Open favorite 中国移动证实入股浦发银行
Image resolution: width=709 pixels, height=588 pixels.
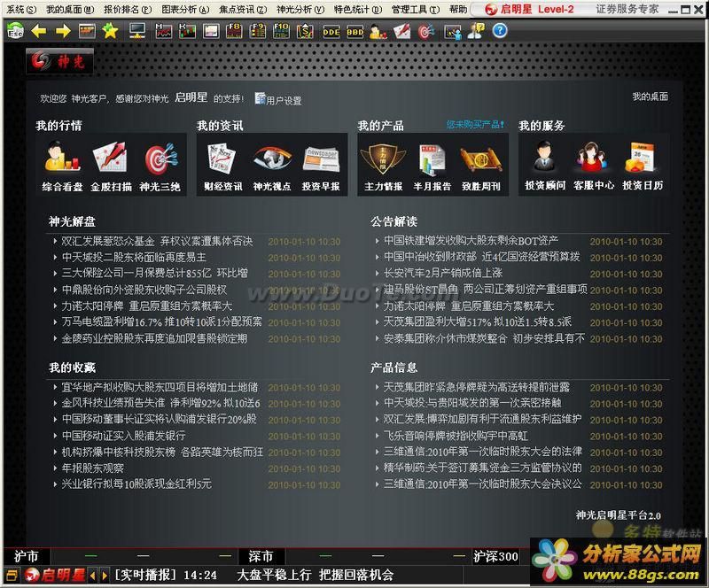123,436
